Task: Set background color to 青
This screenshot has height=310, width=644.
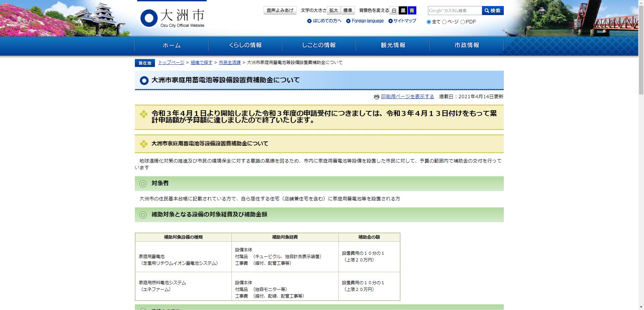Action: coord(412,10)
